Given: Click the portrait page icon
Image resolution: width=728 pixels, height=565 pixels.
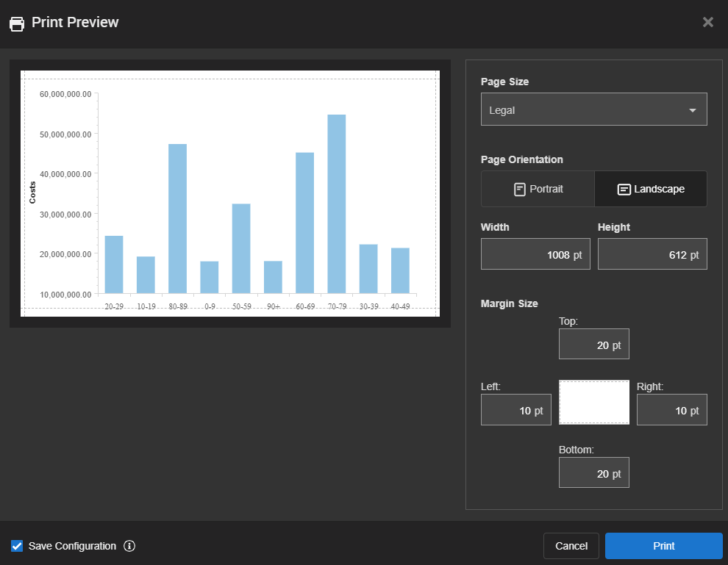Looking at the screenshot, I should coord(520,190).
